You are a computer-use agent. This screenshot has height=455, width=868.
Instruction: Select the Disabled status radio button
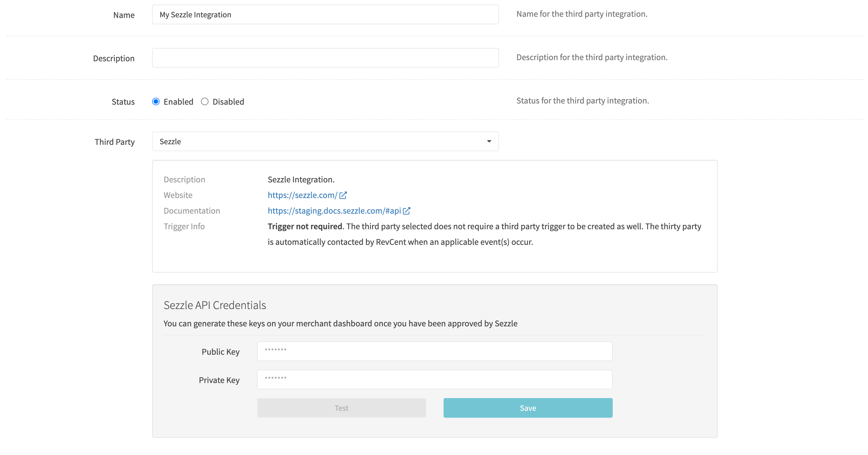coord(204,102)
